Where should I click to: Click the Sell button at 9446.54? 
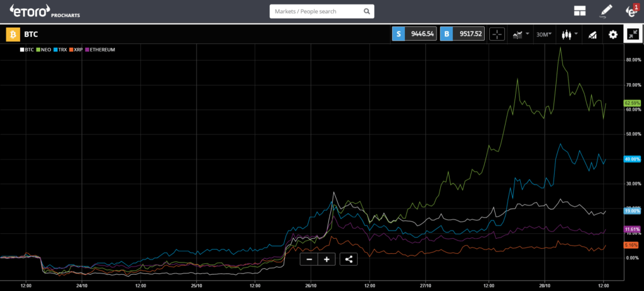414,35
